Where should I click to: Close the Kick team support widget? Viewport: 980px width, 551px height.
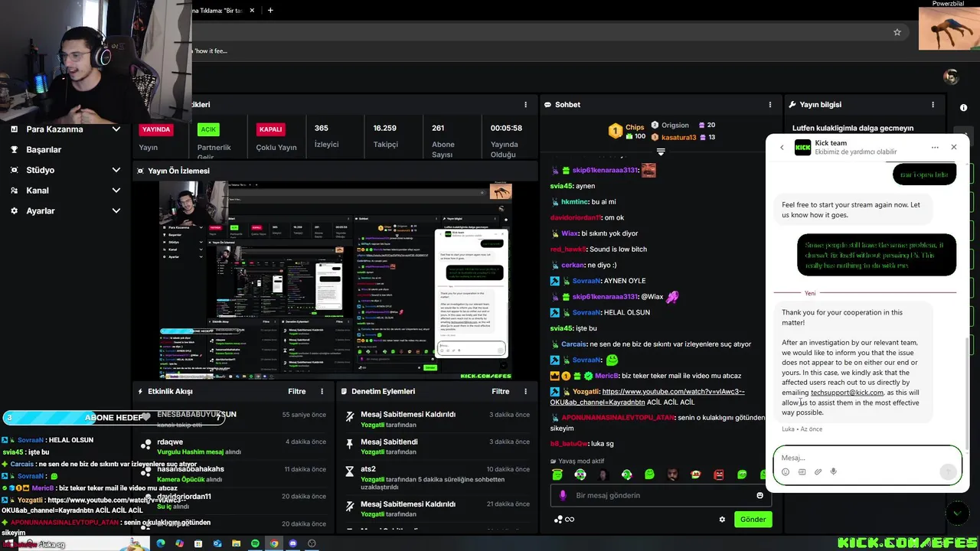point(953,148)
